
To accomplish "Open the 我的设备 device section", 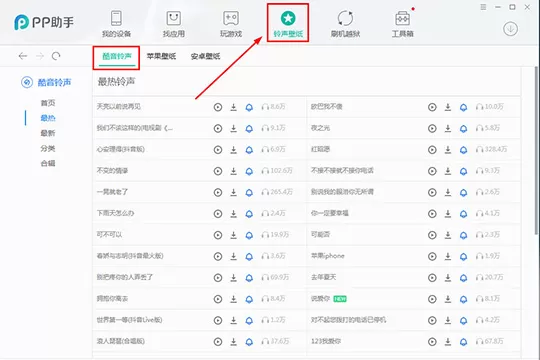I will coord(116,24).
